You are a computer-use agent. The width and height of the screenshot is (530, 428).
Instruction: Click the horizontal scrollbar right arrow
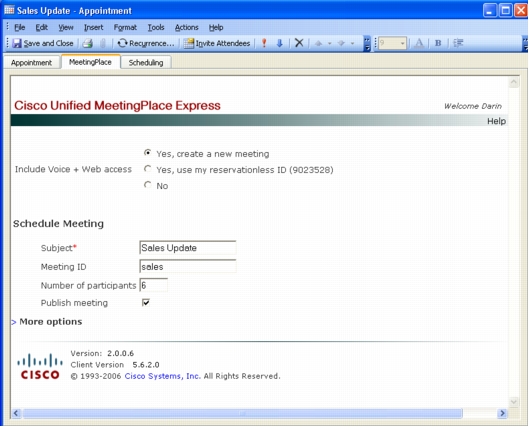503,413
